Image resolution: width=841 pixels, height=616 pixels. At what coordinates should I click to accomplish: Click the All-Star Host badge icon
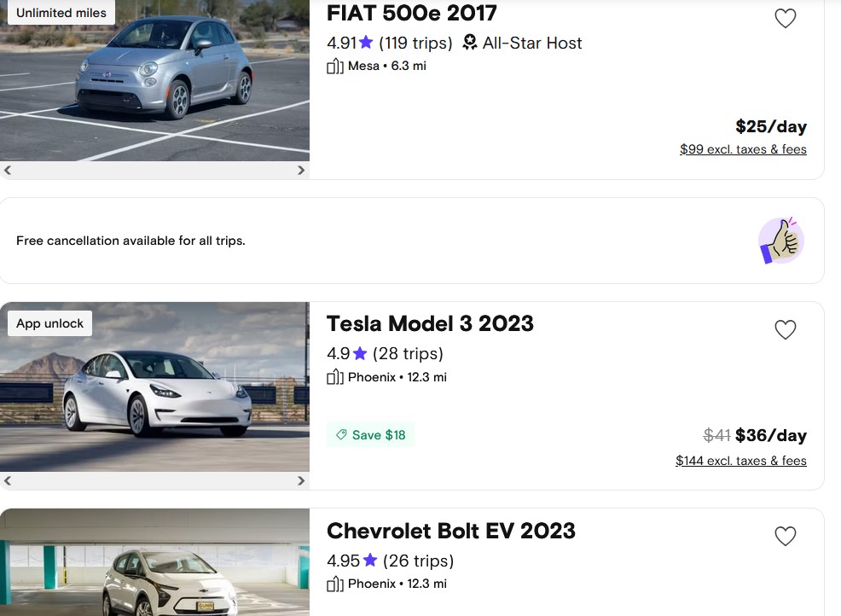[469, 43]
